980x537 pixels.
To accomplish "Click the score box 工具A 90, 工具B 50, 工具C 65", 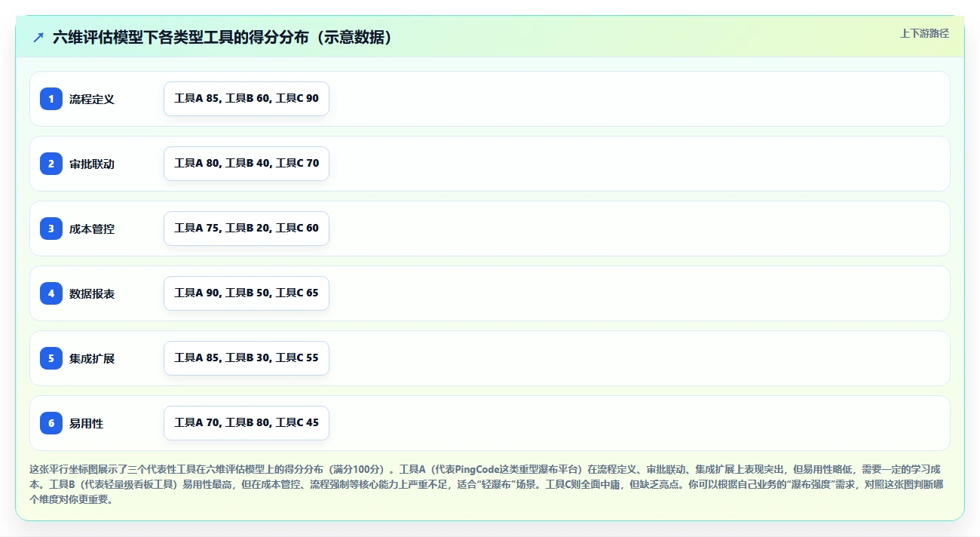I will [x=247, y=293].
